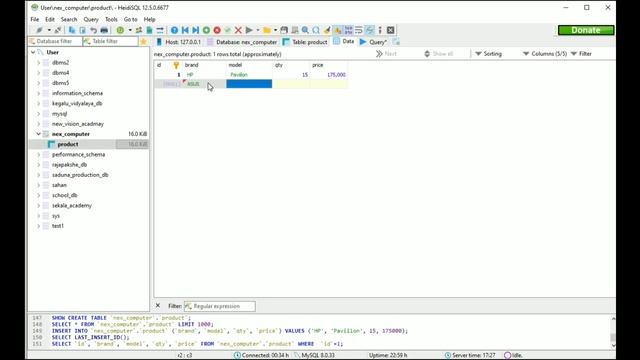Select the product table in tree
The image size is (640, 360).
point(68,144)
